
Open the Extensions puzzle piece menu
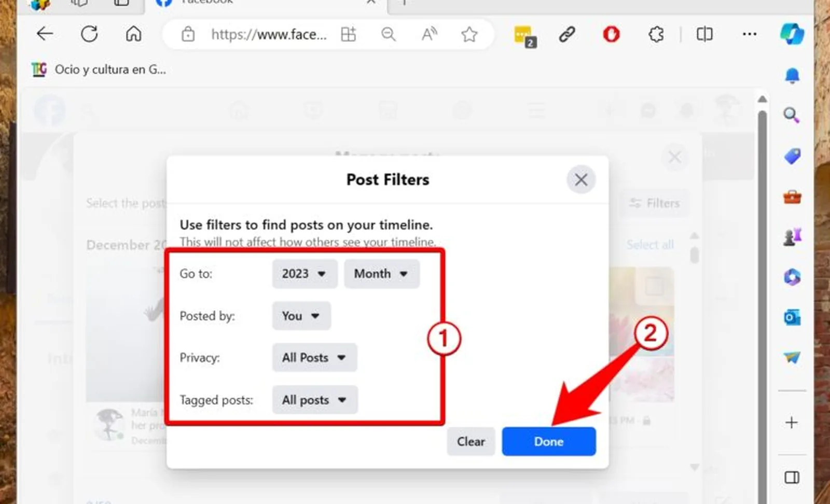[656, 35]
